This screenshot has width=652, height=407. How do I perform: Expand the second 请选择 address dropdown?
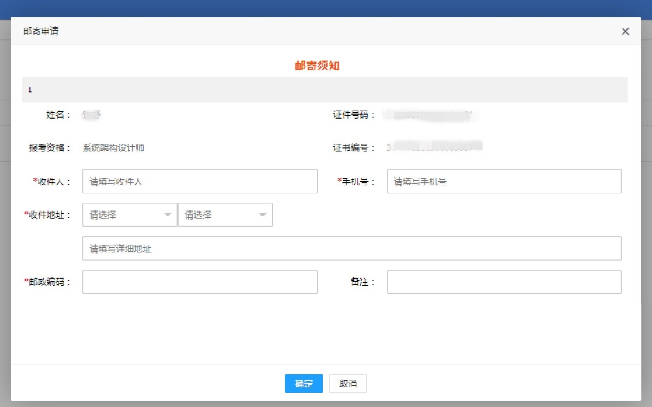pyautogui.click(x=225, y=214)
